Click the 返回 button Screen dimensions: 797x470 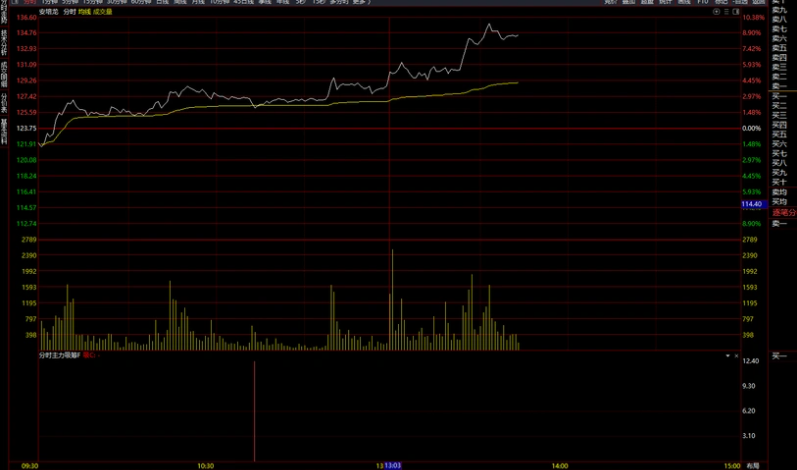(763, 2)
